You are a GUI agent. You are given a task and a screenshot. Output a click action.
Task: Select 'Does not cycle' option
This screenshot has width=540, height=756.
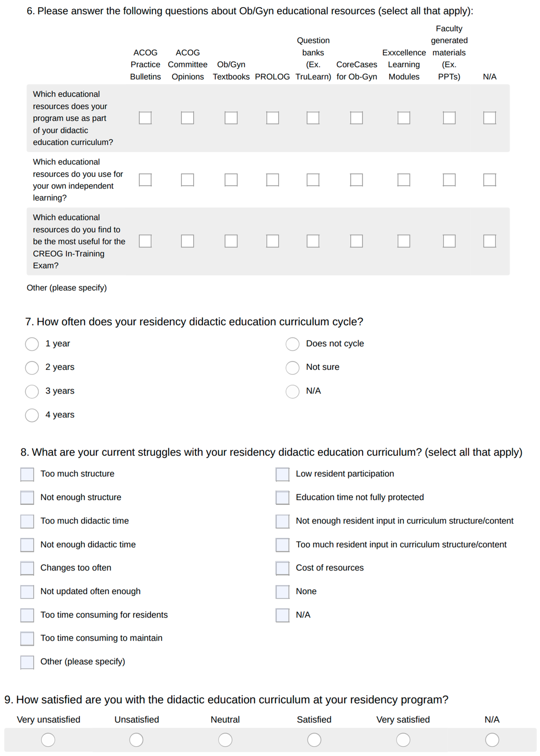(x=292, y=344)
